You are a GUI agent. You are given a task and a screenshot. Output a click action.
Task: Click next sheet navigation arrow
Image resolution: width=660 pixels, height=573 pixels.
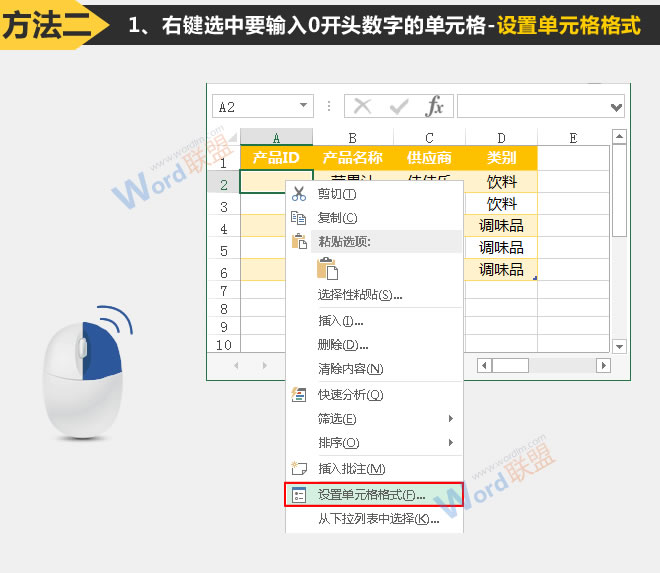tap(264, 365)
